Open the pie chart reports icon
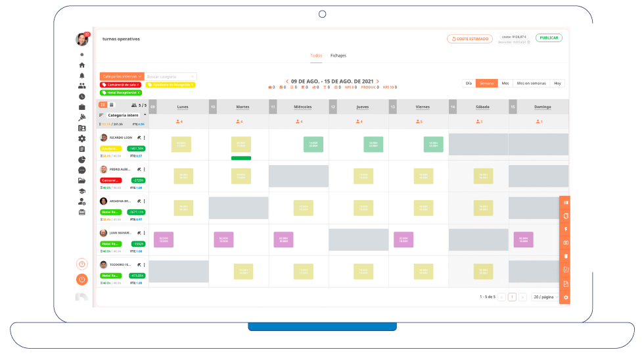 tap(82, 159)
